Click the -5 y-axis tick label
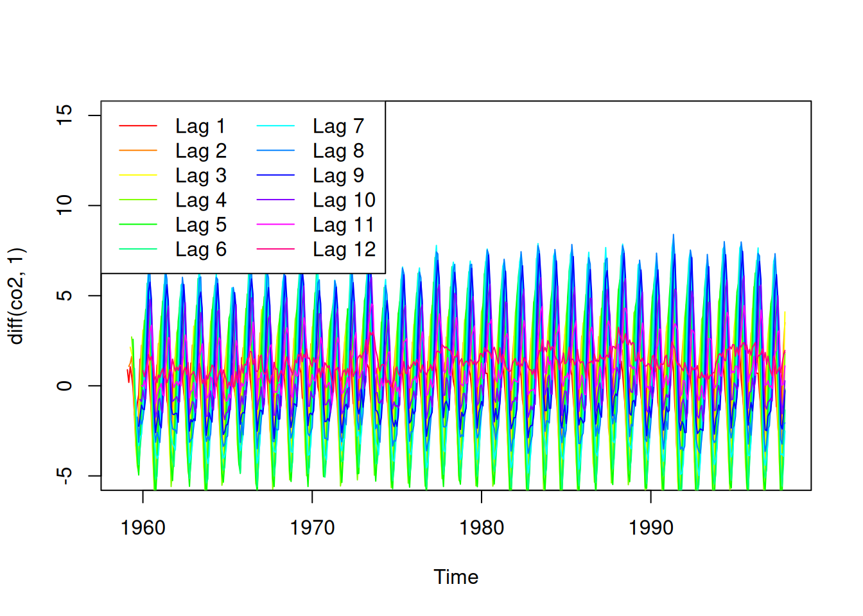Screen dimensions: 863x616 tap(64, 475)
